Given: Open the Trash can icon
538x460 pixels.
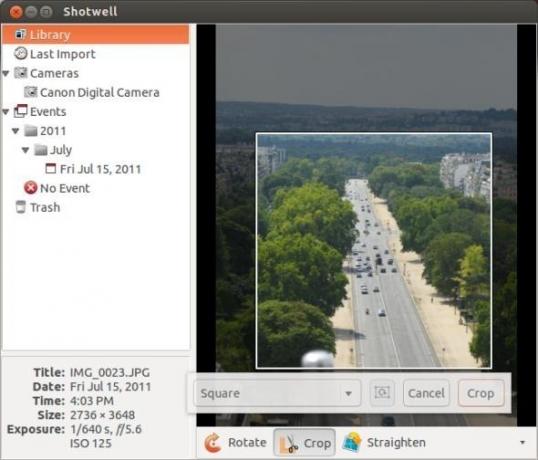Looking at the screenshot, I should tap(21, 207).
